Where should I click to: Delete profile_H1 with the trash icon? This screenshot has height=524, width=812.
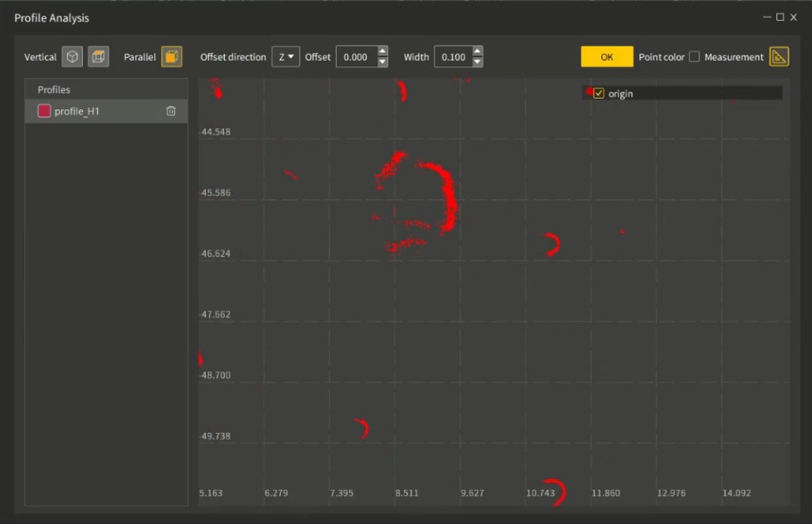pos(171,111)
